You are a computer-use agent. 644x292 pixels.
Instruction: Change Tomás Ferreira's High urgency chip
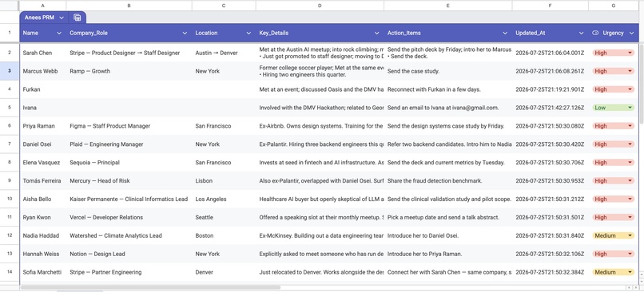pos(613,181)
